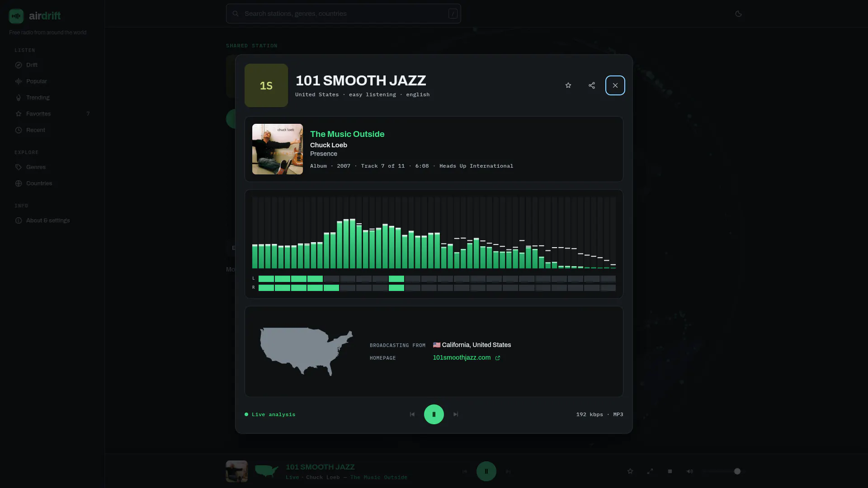Click the Chuck Loeb album cover
The width and height of the screenshot is (868, 488).
(x=278, y=149)
